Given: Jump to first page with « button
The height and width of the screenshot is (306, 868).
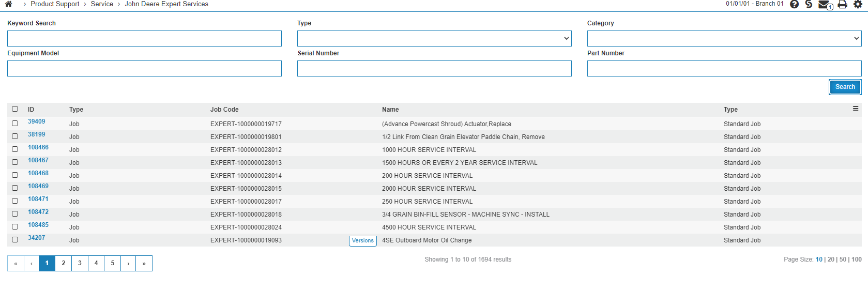Looking at the screenshot, I should [16, 263].
